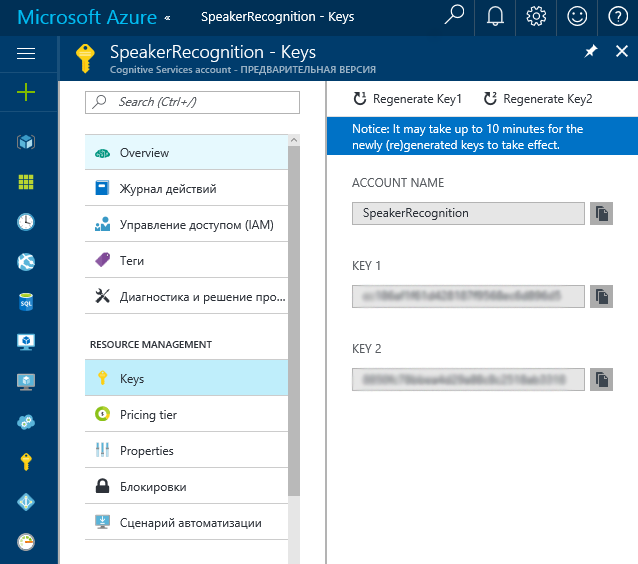Toggle the hamburger menu in the sidebar
Viewport: 638px width, 564px height.
pos(26,53)
